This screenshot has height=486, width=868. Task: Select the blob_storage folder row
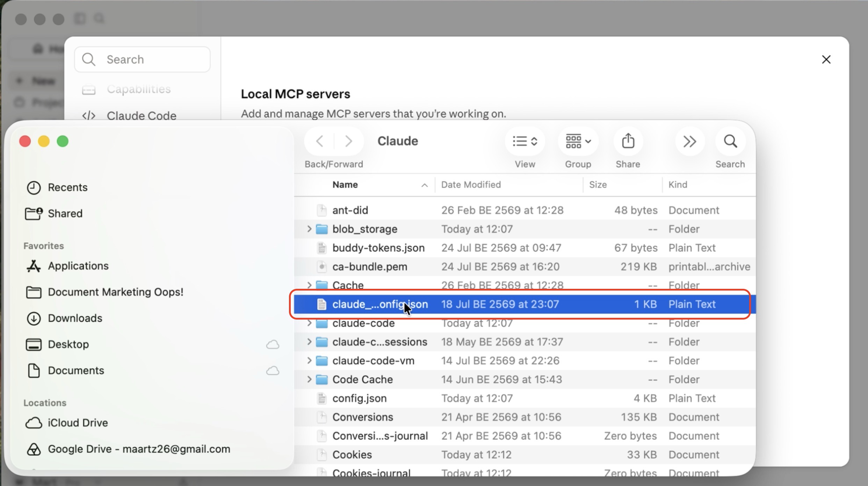(x=525, y=229)
